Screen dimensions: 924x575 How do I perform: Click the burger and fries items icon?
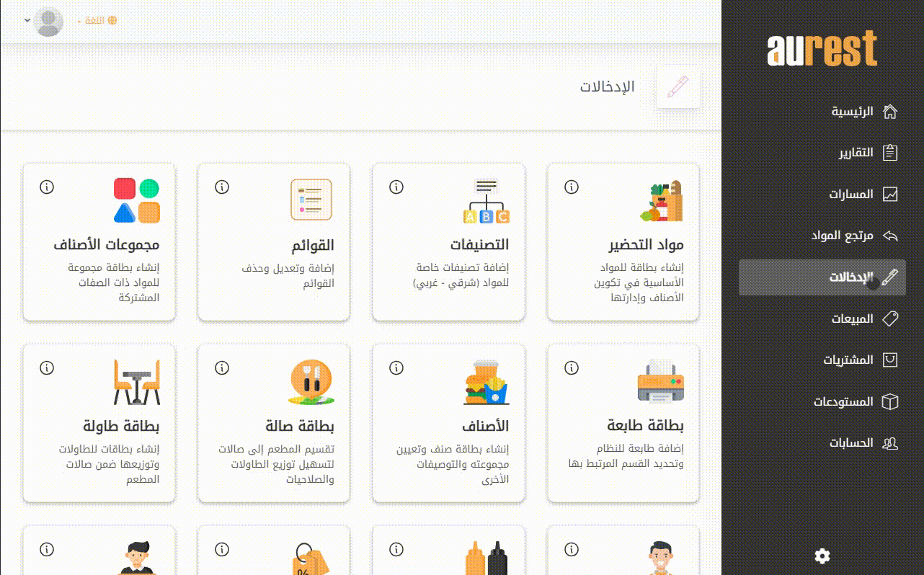[486, 382]
